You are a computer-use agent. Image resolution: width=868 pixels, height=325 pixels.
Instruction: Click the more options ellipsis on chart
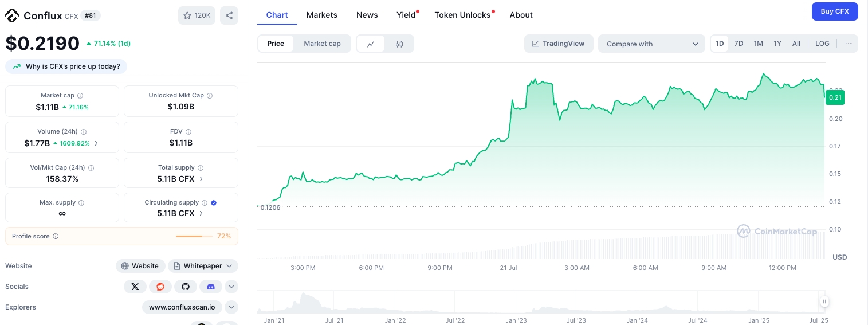click(848, 44)
